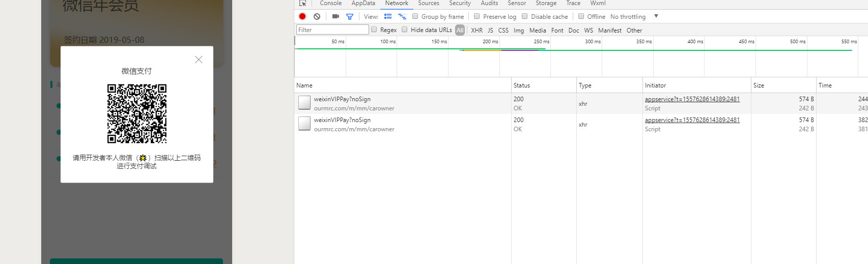Select the second weixinVIPPay?noSign request row

581,124
